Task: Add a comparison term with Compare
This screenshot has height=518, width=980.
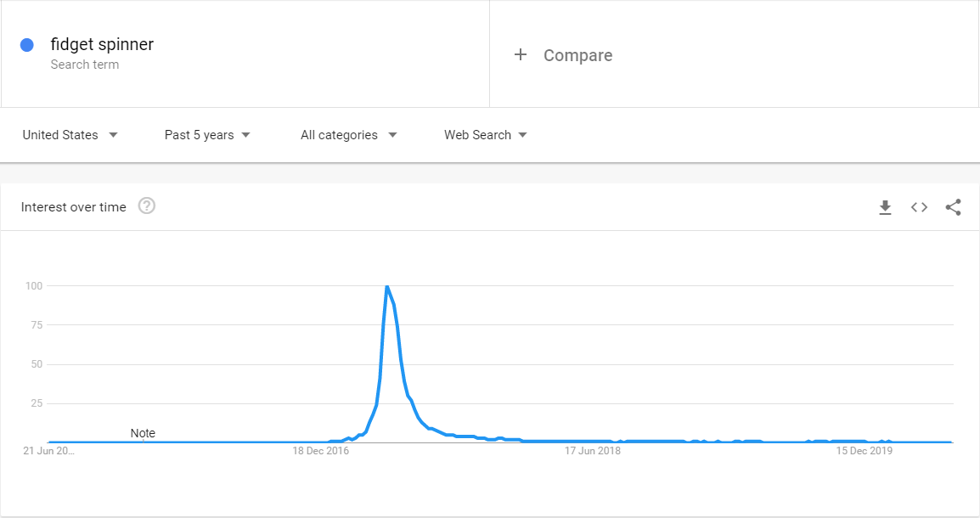Action: pos(564,55)
